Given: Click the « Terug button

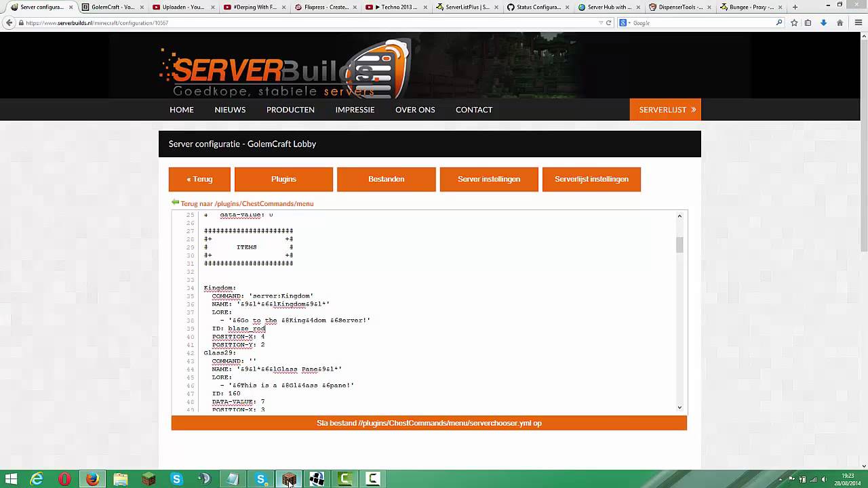Looking at the screenshot, I should [x=199, y=179].
